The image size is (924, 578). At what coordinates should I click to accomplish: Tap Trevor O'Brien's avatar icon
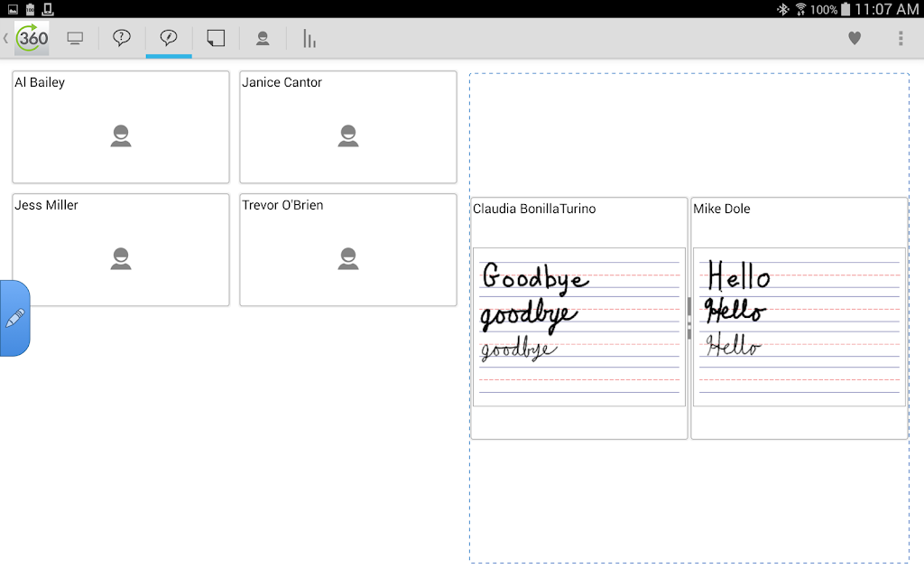348,258
